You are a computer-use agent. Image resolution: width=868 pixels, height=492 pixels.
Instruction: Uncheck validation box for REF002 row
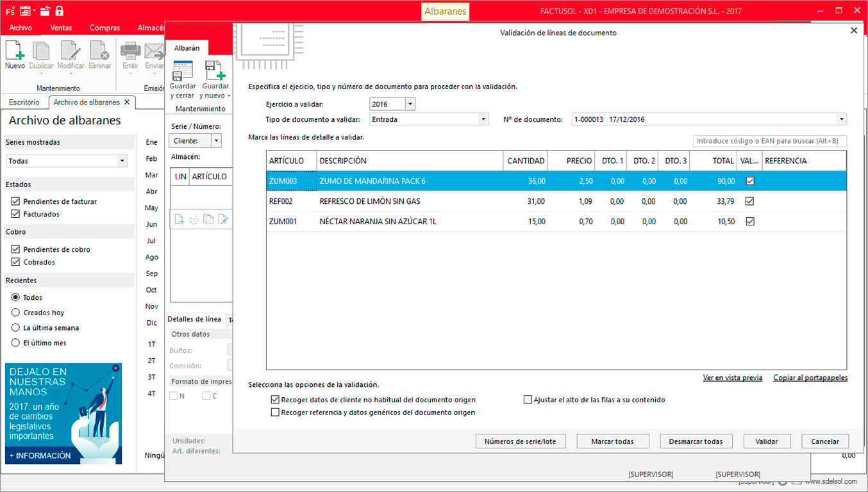point(750,201)
